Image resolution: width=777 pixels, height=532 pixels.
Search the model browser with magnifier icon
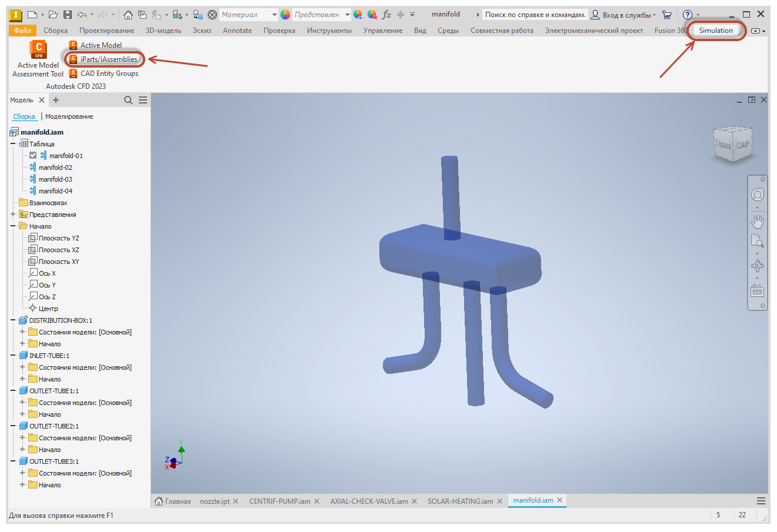[128, 100]
